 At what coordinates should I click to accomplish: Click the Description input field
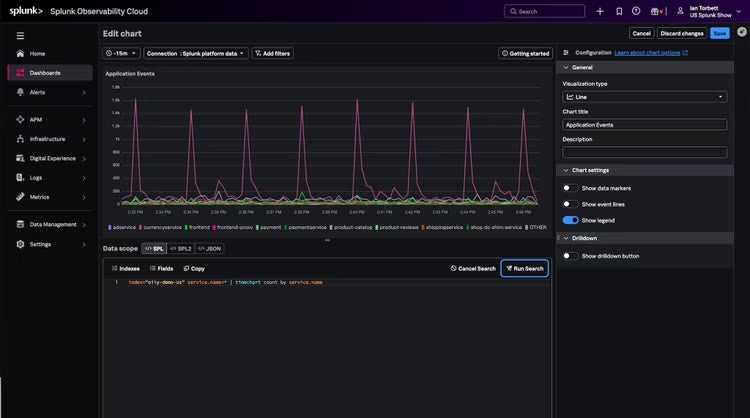644,152
